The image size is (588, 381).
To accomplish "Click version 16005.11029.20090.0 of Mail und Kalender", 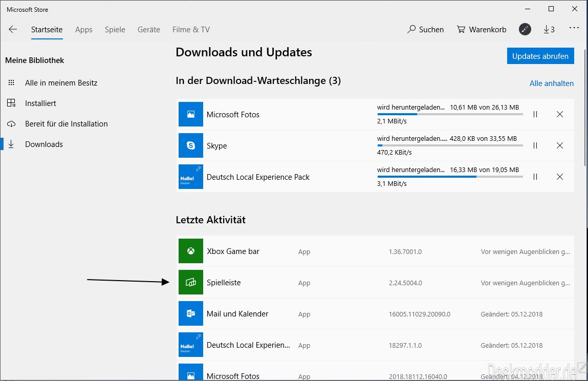I will (x=419, y=314).
